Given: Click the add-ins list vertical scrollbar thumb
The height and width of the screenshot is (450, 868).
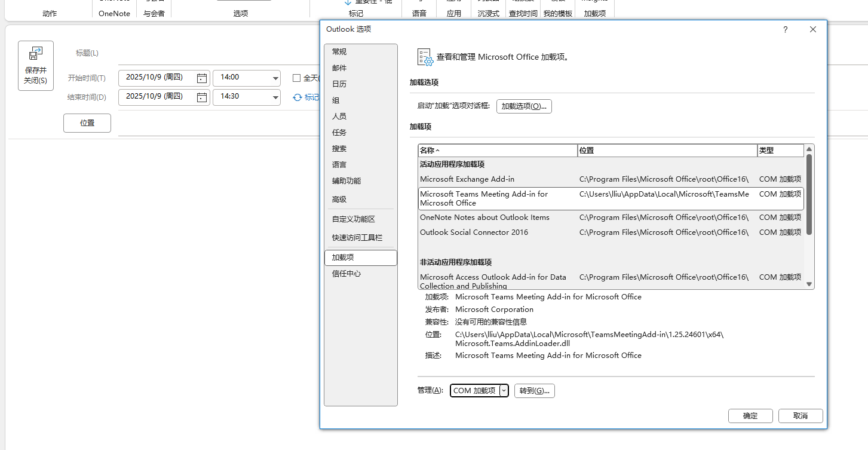Looking at the screenshot, I should click(x=809, y=194).
